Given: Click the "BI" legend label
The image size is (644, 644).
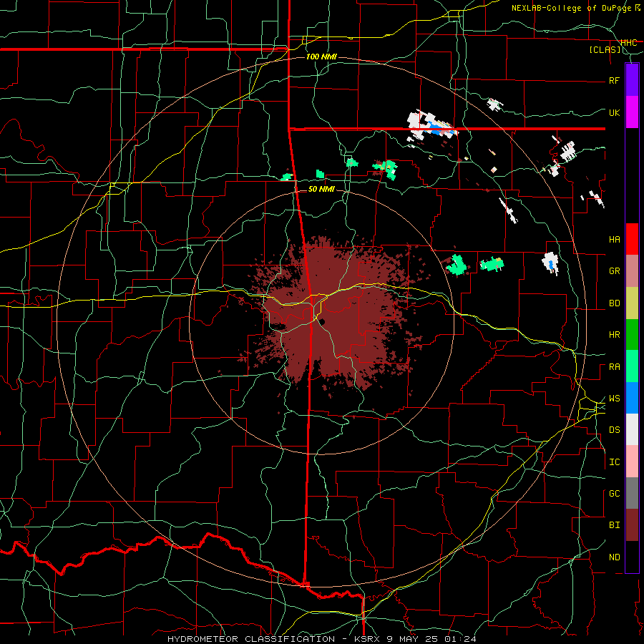Looking at the screenshot, I should pyautogui.click(x=614, y=525).
